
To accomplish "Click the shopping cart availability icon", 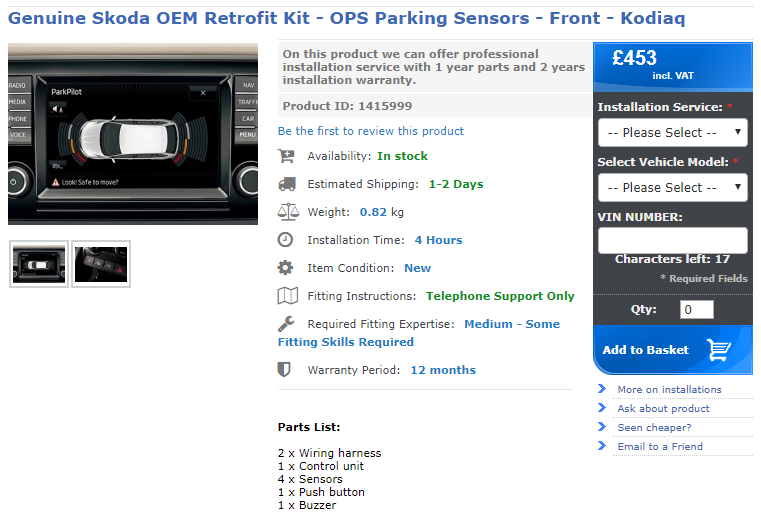I will click(286, 156).
